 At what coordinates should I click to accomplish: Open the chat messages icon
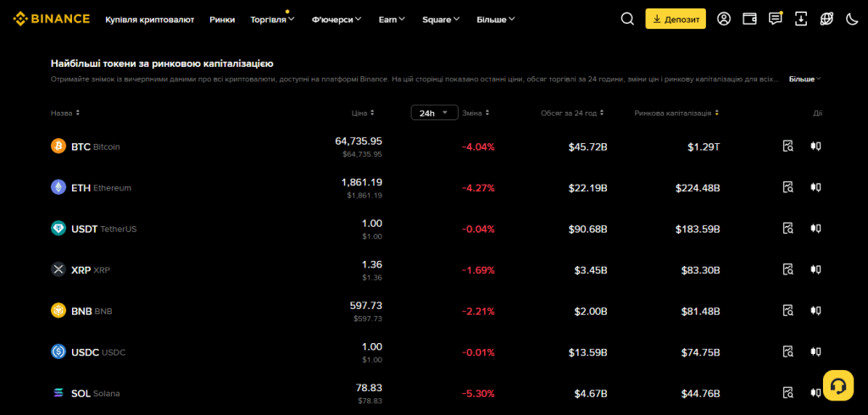click(776, 19)
